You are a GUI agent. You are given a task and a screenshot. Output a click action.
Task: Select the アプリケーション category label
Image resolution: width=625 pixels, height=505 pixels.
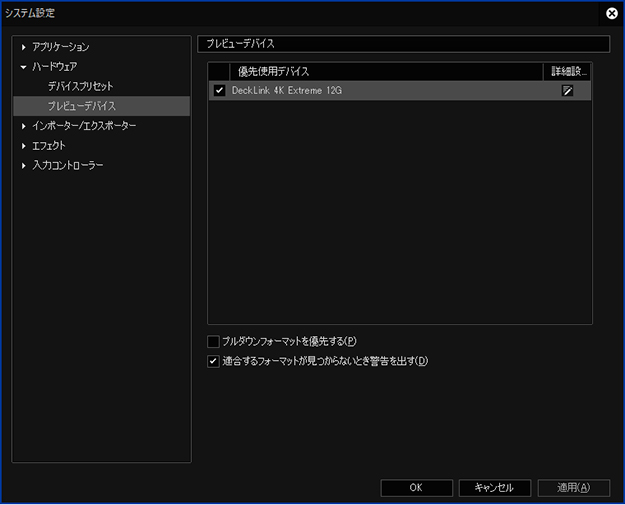point(61,47)
